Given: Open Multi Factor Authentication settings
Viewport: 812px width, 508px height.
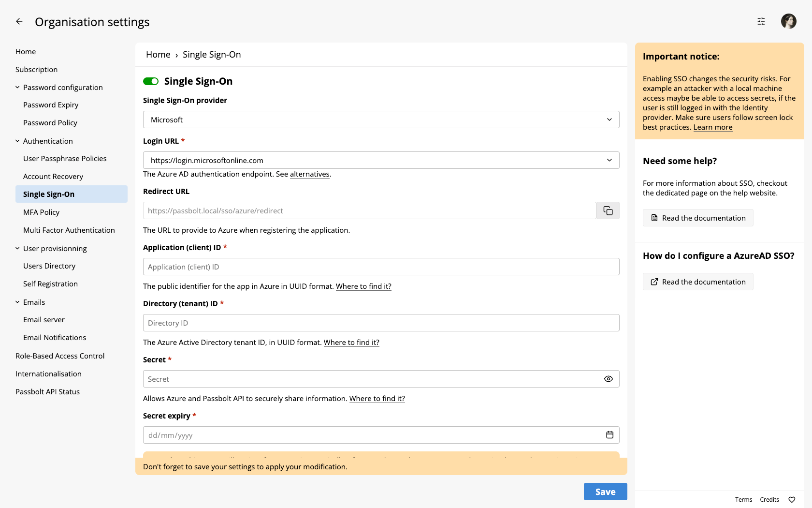Looking at the screenshot, I should click(69, 230).
